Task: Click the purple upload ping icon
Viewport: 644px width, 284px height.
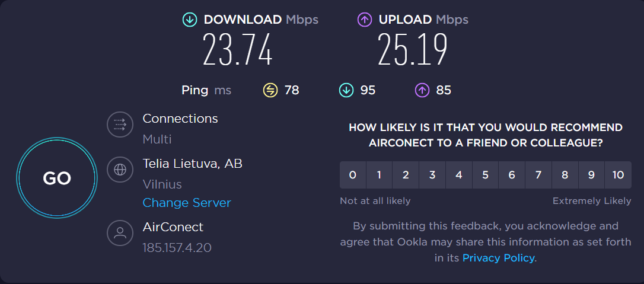Action: 422,90
